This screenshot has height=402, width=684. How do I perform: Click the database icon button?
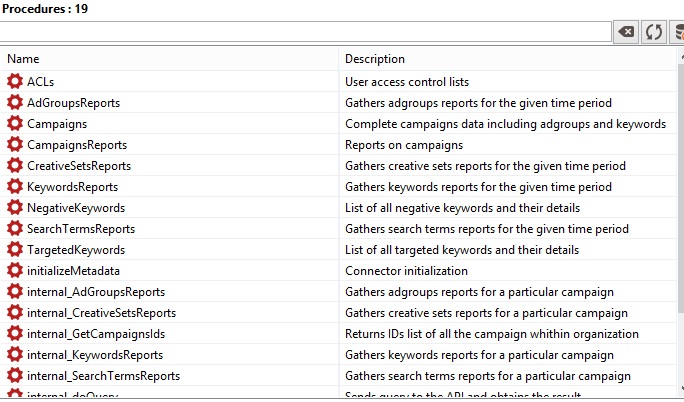click(x=678, y=32)
